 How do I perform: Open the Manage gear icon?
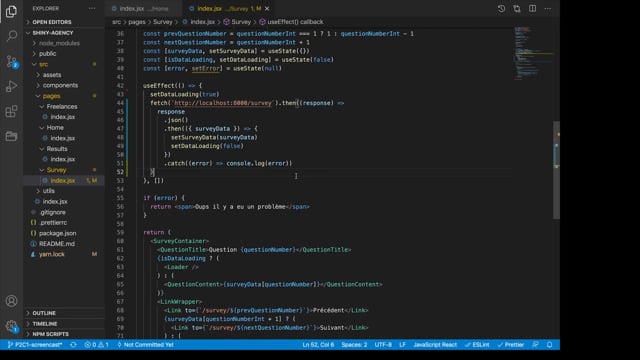pyautogui.click(x=11, y=326)
